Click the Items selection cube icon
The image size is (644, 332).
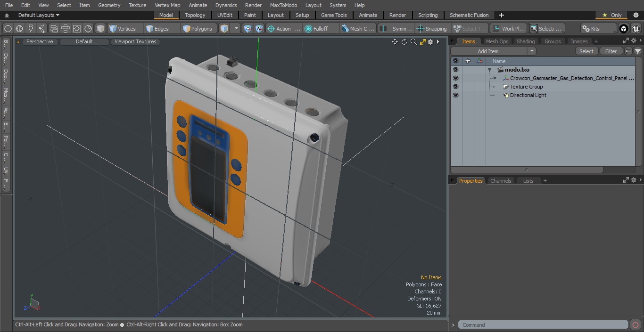tap(224, 29)
